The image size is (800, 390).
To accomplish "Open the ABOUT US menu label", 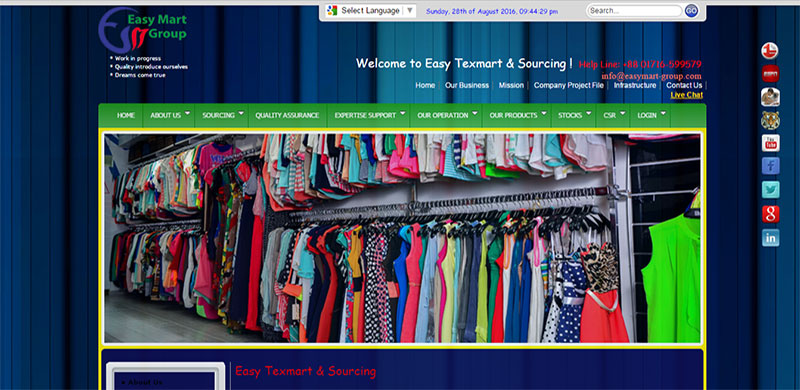I will (x=165, y=116).
